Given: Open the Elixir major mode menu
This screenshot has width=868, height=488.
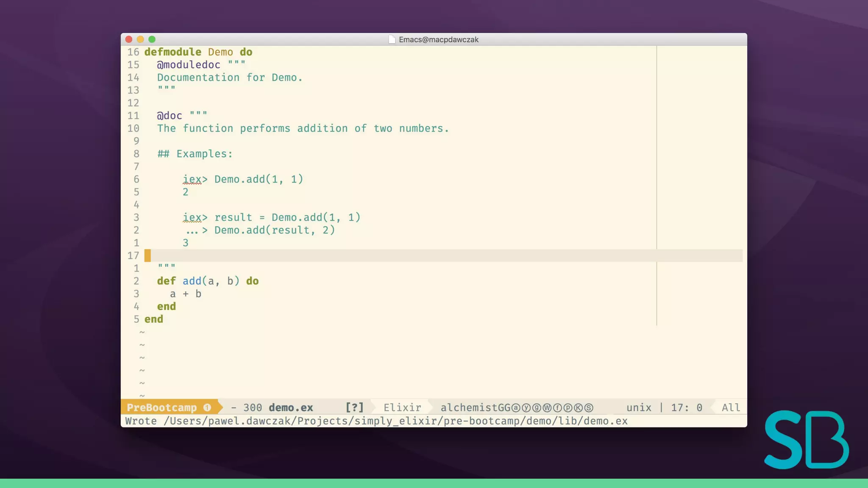Looking at the screenshot, I should [402, 408].
